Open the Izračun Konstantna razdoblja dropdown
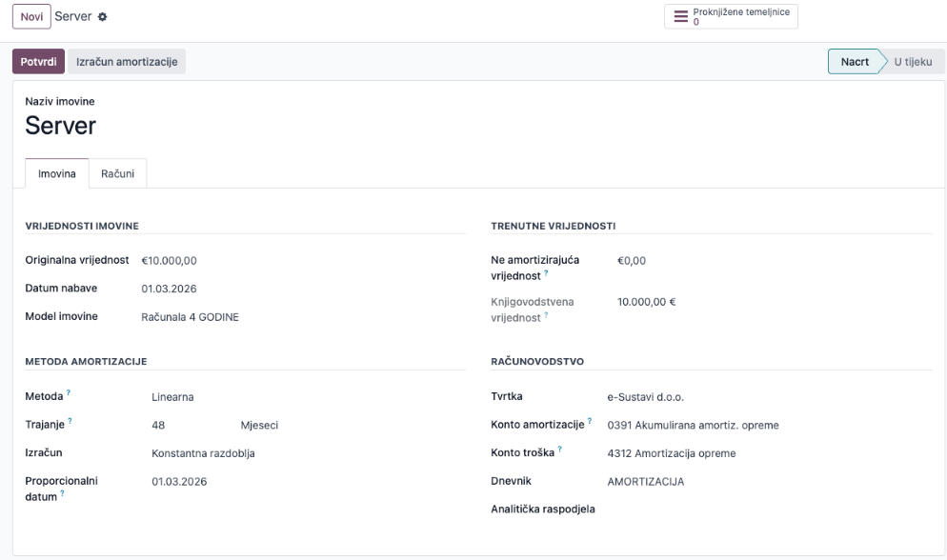The image size is (947, 560). 308,453
